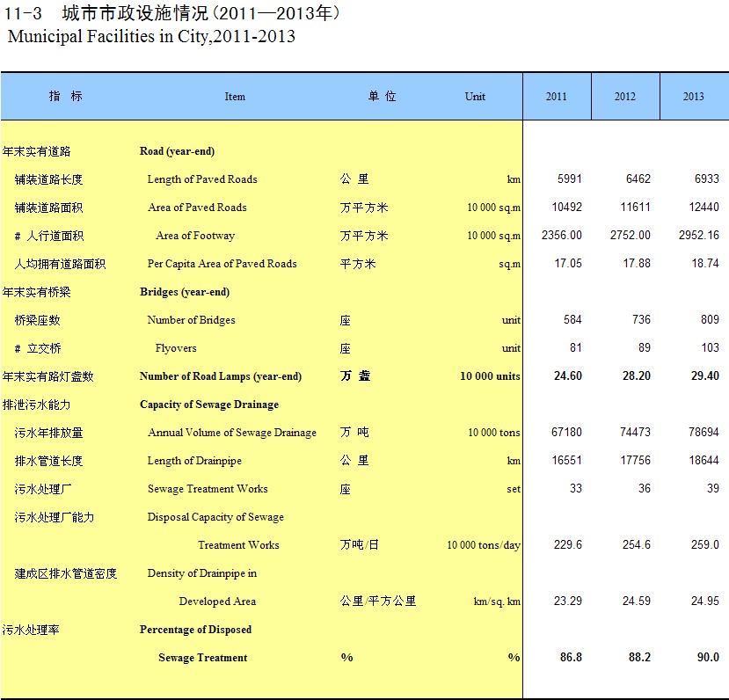Click the 2013 column header
The width and height of the screenshot is (729, 700).
[693, 97]
